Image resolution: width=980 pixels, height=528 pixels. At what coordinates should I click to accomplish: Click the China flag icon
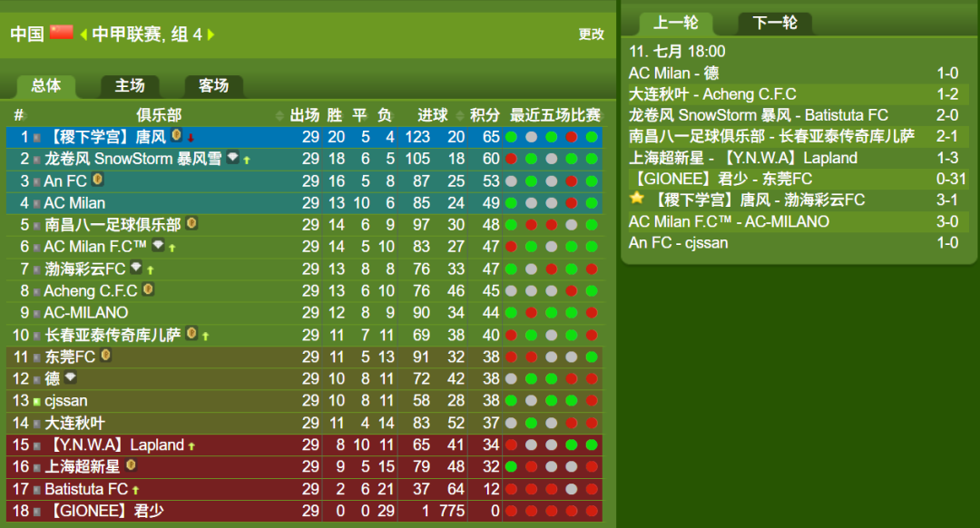coord(62,33)
